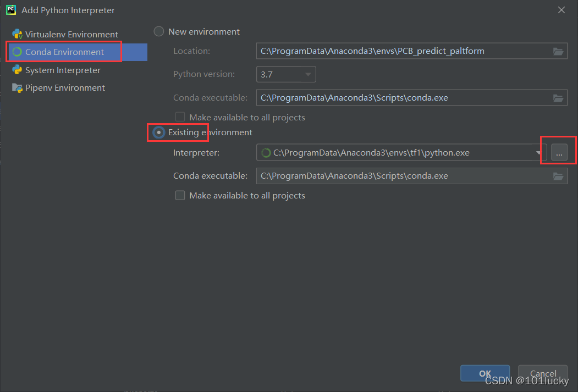Viewport: 578px width, 392px height.
Task: Browse folder icon for upper Conda executable
Action: [x=558, y=98]
